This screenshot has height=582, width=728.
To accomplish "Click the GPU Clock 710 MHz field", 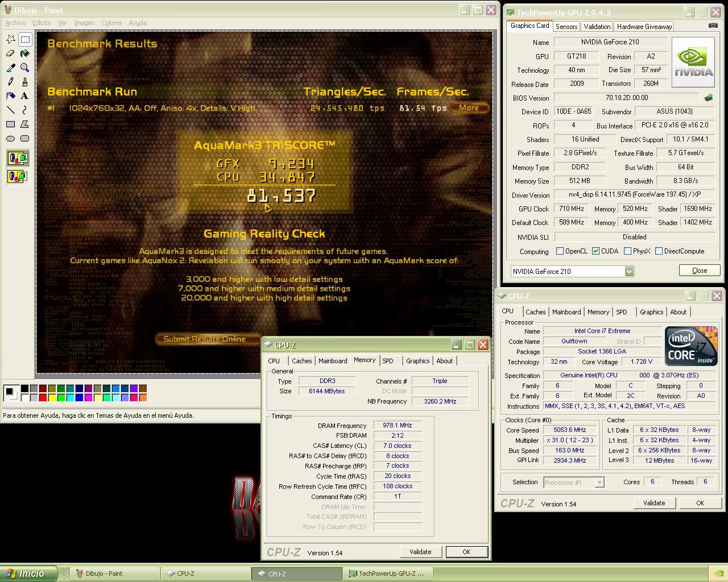I will click(x=572, y=209).
